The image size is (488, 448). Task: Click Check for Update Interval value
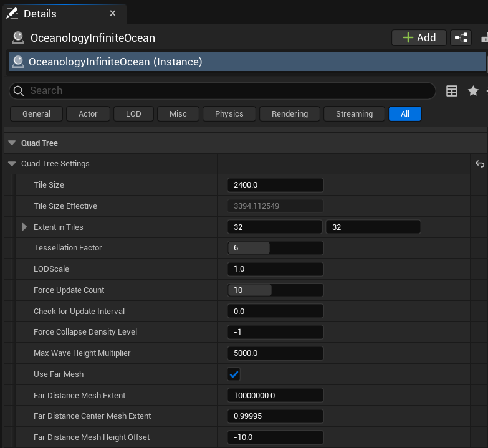coord(275,311)
